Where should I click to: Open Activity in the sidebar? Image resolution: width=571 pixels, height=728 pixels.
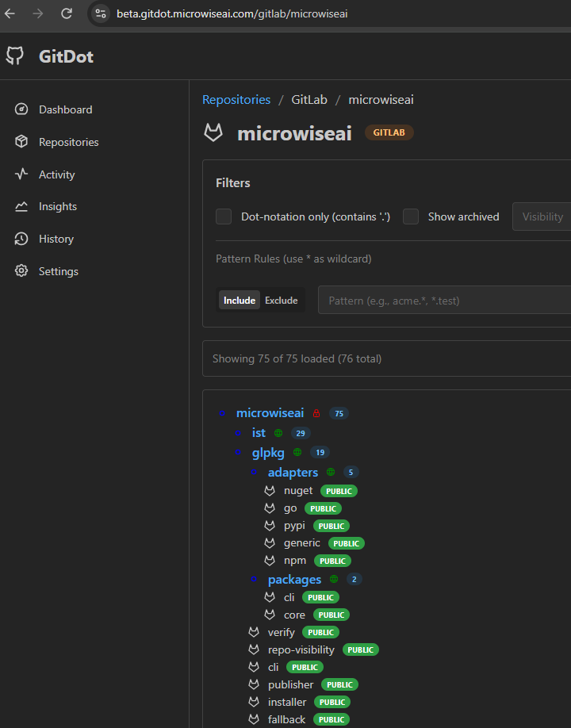56,174
